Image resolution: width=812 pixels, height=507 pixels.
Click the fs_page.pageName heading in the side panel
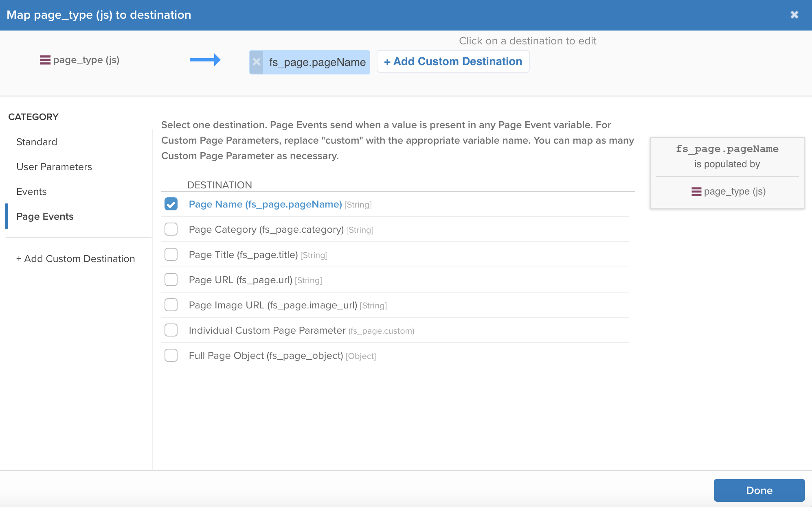727,149
